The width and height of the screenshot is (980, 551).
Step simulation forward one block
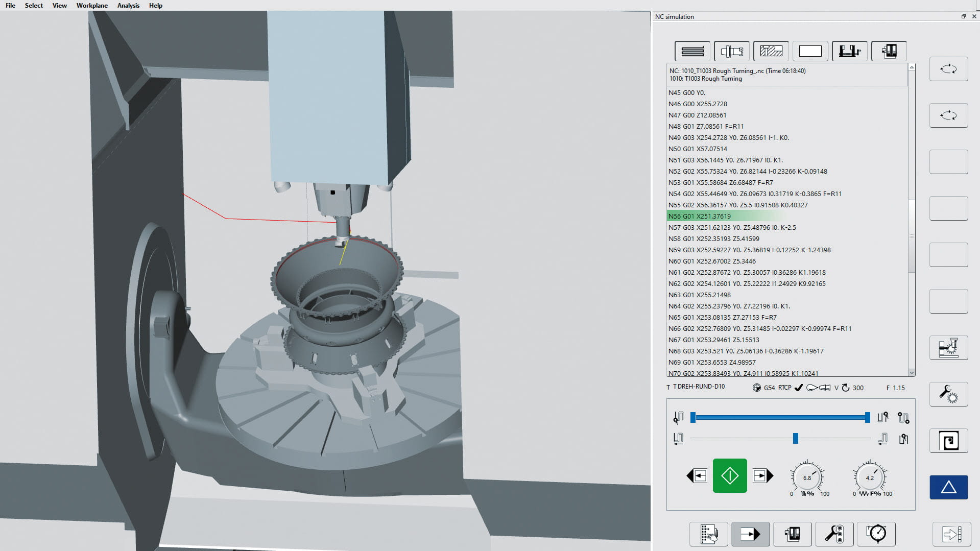point(763,476)
